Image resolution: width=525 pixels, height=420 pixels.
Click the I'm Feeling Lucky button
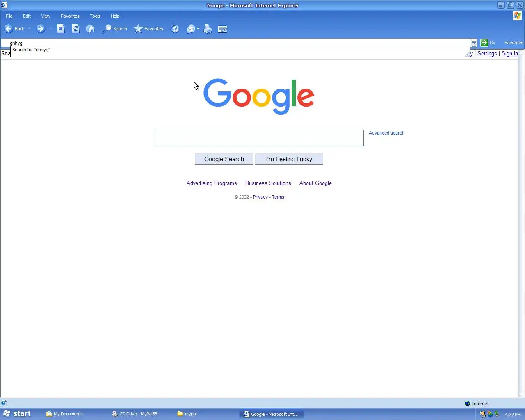tap(289, 159)
